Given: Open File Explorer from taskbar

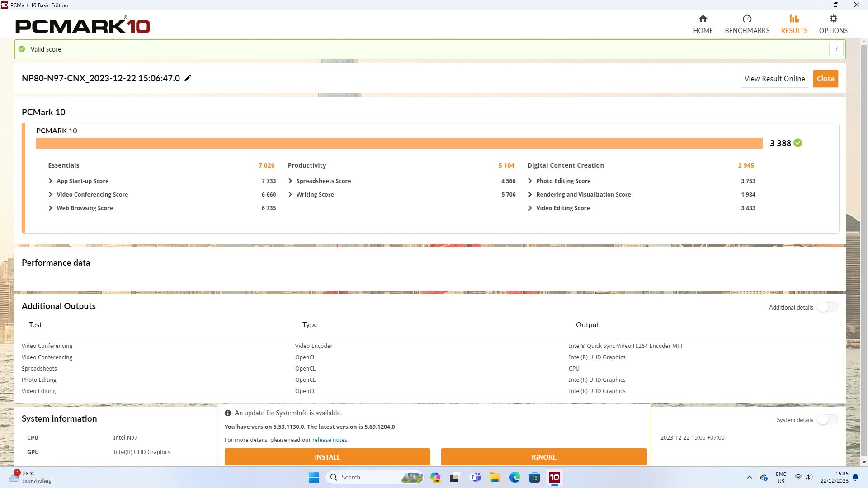Looking at the screenshot, I should (495, 477).
